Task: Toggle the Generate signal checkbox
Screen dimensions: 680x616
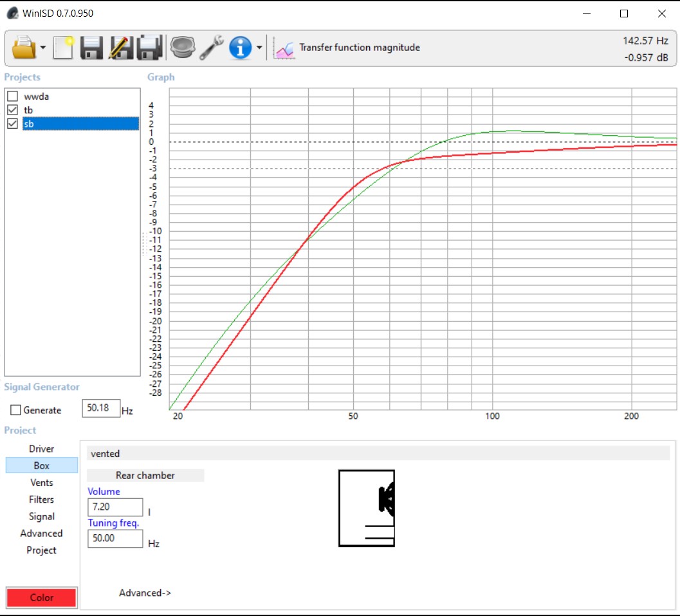Action: [15, 410]
